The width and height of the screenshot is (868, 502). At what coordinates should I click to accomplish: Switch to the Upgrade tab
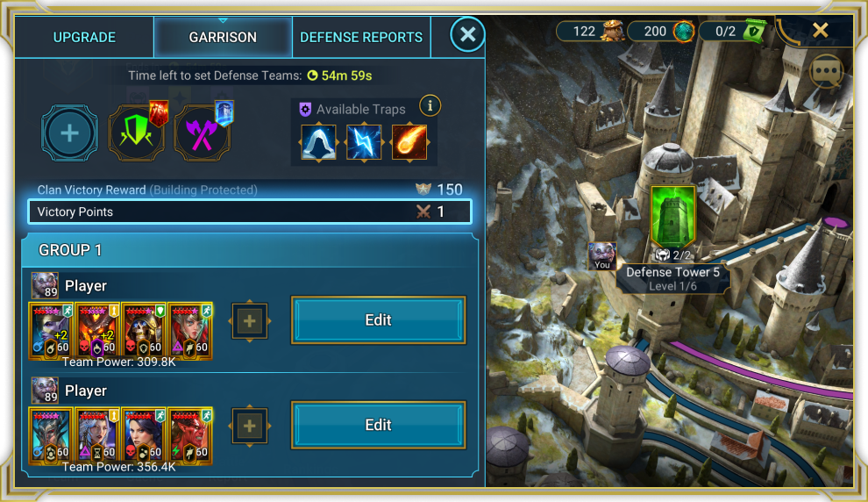click(x=84, y=37)
